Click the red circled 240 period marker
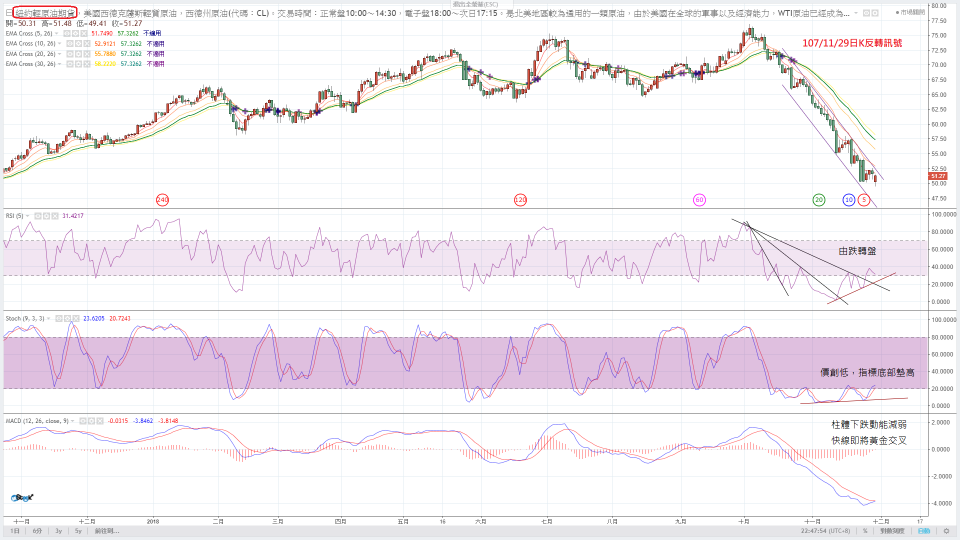The width and height of the screenshot is (960, 540). pos(162,200)
